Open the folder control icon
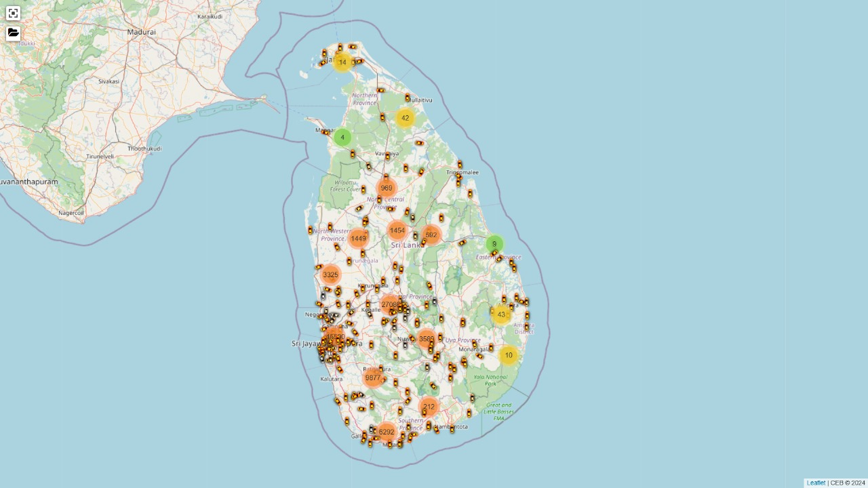 13,33
